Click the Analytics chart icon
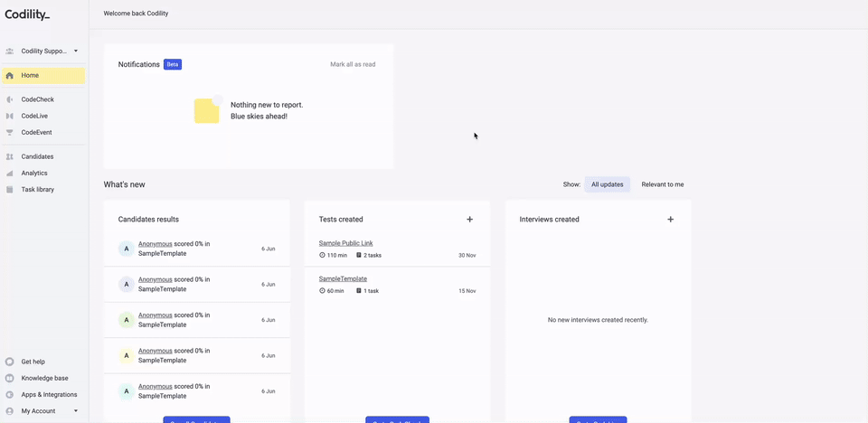The width and height of the screenshot is (868, 423). pos(9,174)
